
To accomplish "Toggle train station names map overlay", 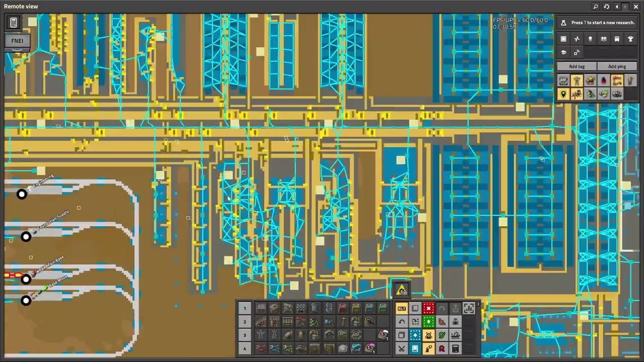I will (617, 80).
